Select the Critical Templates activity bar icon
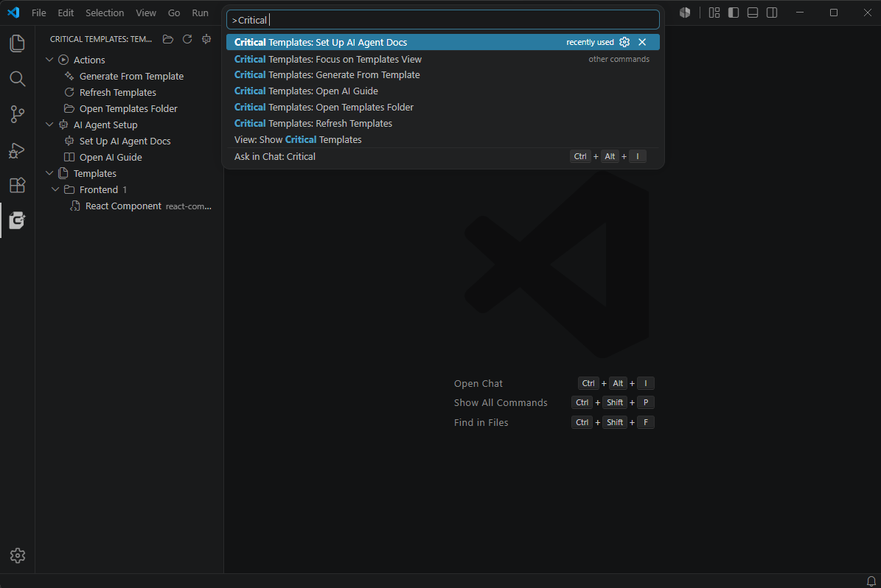 (18, 221)
